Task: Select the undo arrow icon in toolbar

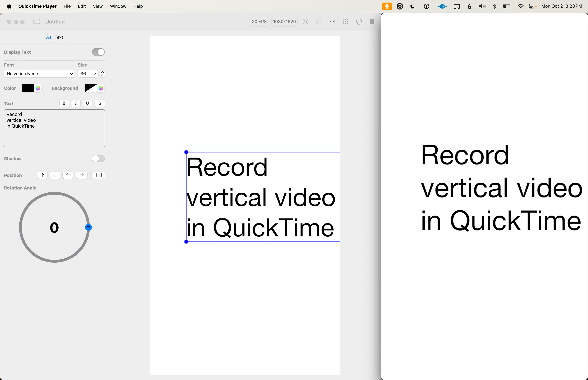Action: pos(305,22)
